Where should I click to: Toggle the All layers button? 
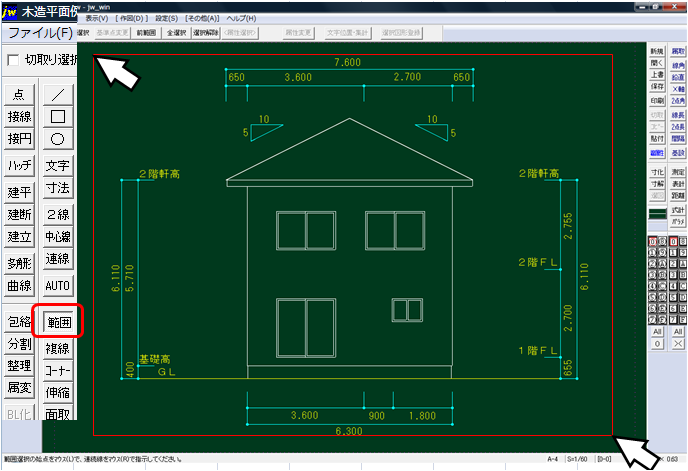coord(656,330)
